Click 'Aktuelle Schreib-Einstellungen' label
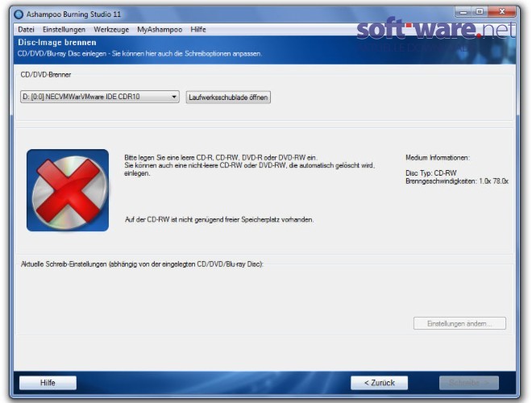Screen dimensions: 532x403 142,264
